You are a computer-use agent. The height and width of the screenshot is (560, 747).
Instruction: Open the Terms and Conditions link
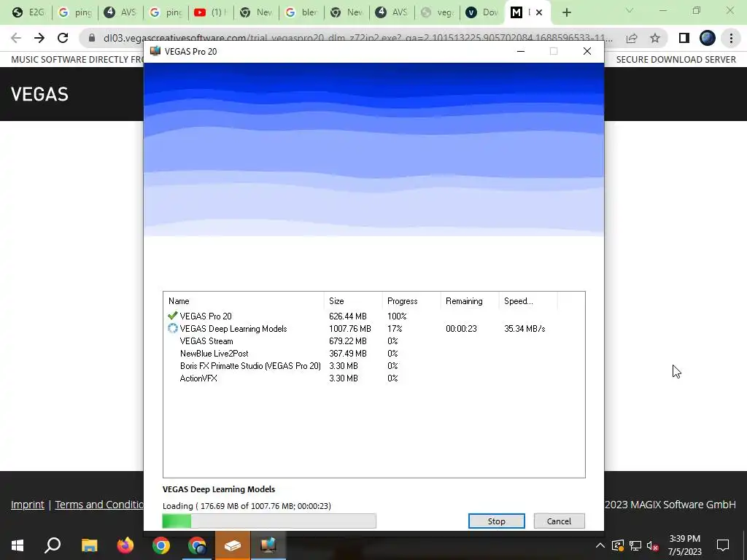click(99, 505)
